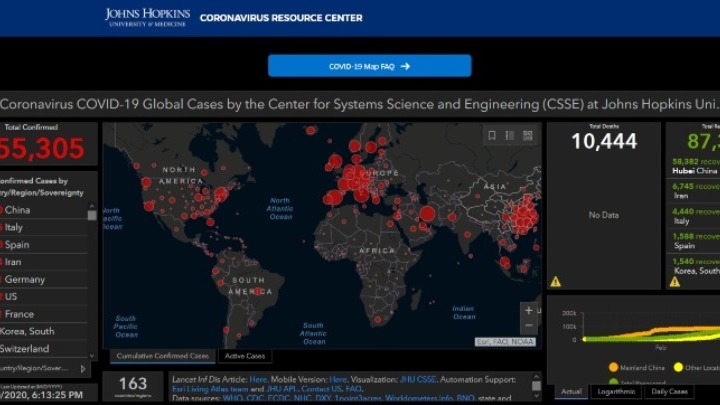This screenshot has height=405, width=720.
Task: Zoom out with the map minus button
Action: [x=529, y=326]
